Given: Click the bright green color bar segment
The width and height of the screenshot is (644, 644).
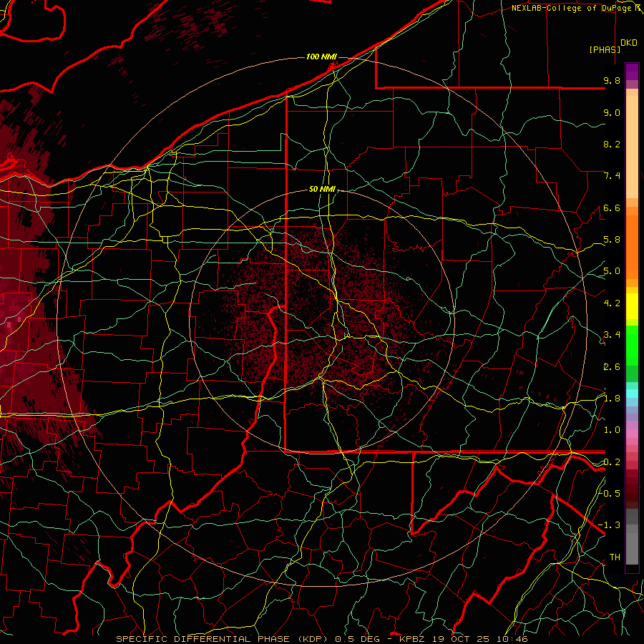Looking at the screenshot, I should [632, 345].
